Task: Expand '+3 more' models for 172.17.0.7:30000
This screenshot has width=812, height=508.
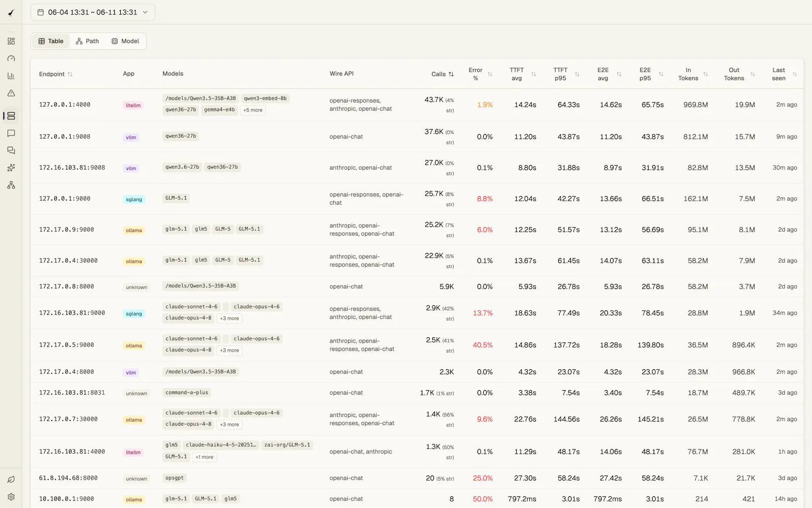Action: [x=229, y=425]
